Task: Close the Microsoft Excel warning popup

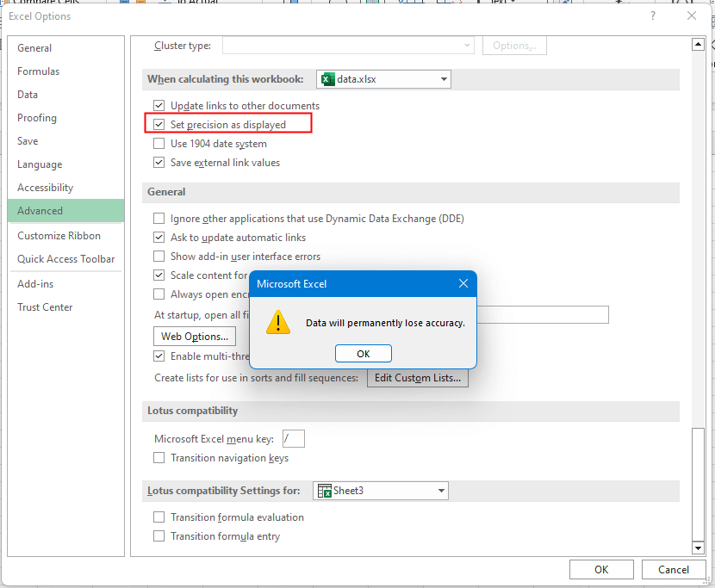Action: pos(463,284)
